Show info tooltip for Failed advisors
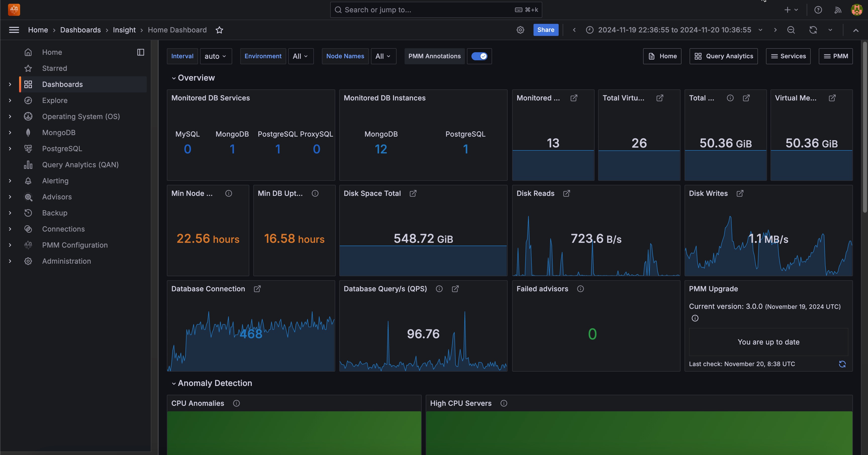The image size is (868, 455). (580, 289)
